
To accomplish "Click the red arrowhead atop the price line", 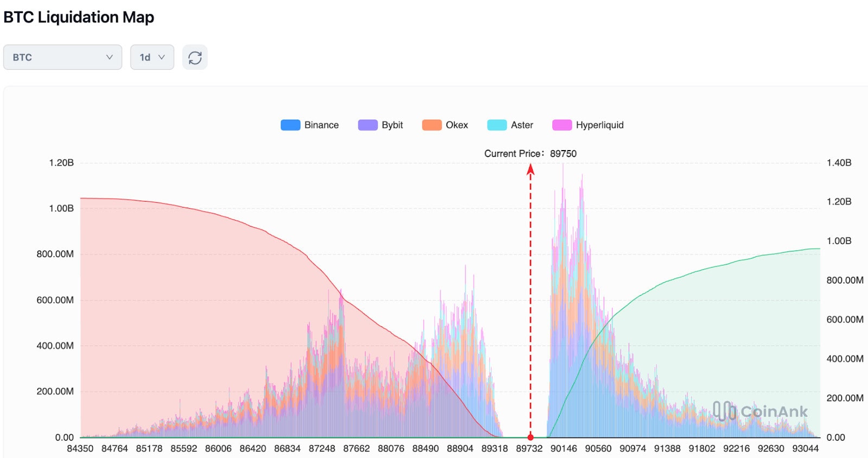I will (x=531, y=170).
